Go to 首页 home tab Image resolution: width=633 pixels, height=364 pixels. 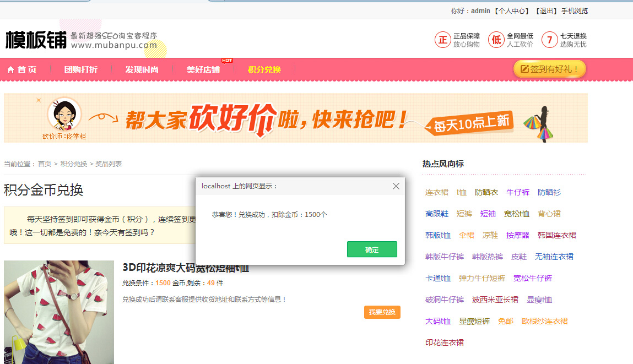point(22,69)
